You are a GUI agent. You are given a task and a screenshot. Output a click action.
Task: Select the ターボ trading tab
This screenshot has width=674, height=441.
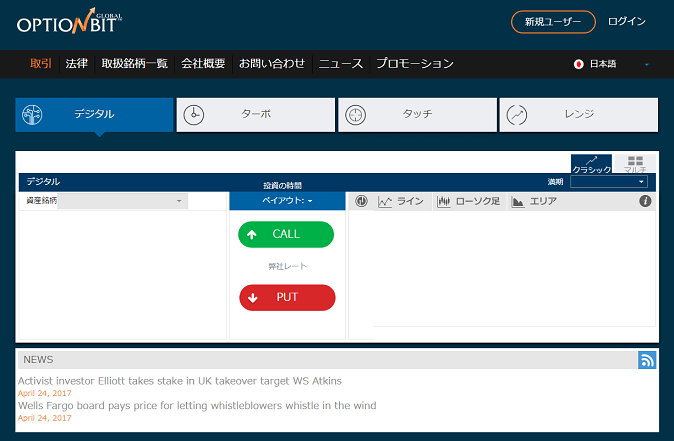(x=256, y=115)
